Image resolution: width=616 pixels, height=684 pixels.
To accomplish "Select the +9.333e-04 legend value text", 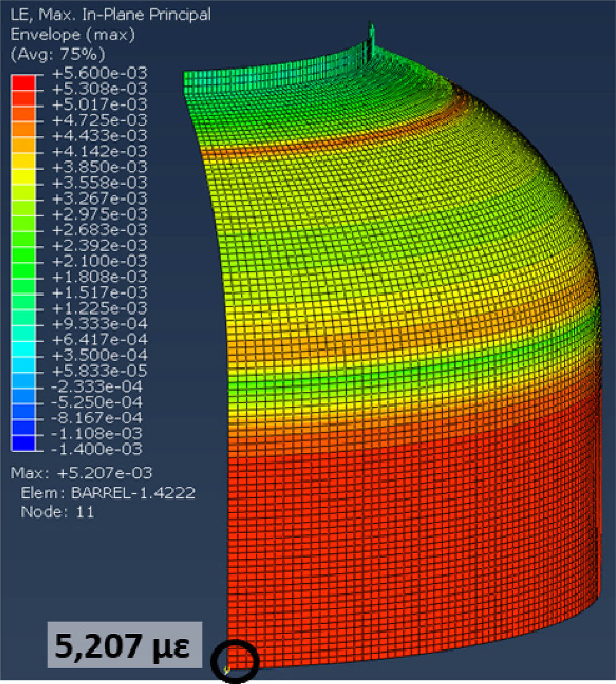I will click(99, 324).
